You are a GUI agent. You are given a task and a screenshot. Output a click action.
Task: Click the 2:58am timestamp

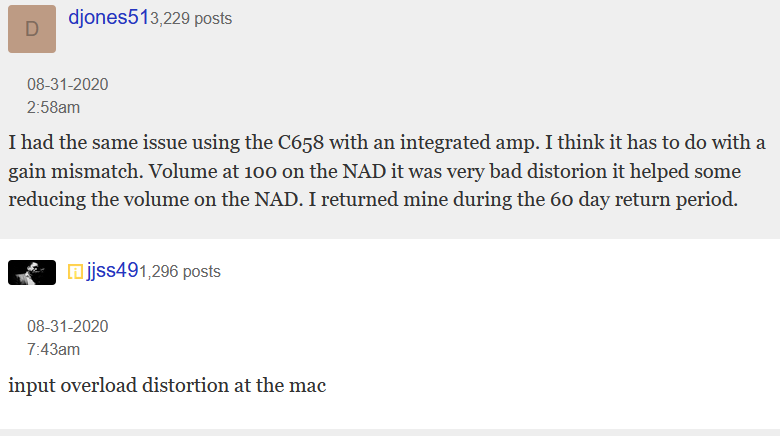tap(53, 108)
